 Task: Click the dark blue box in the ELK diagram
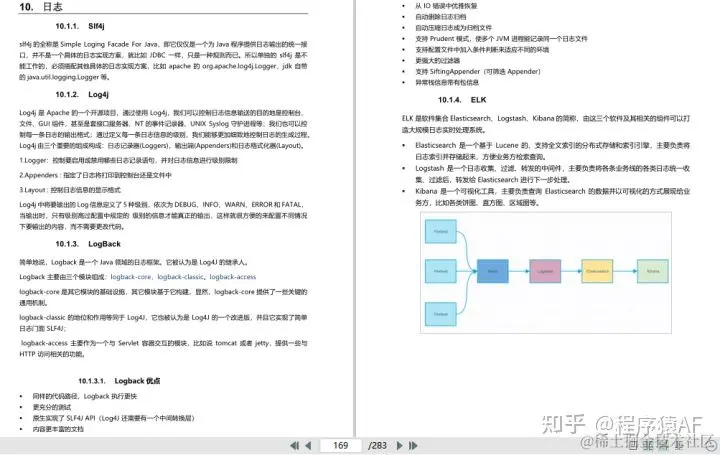click(x=493, y=271)
